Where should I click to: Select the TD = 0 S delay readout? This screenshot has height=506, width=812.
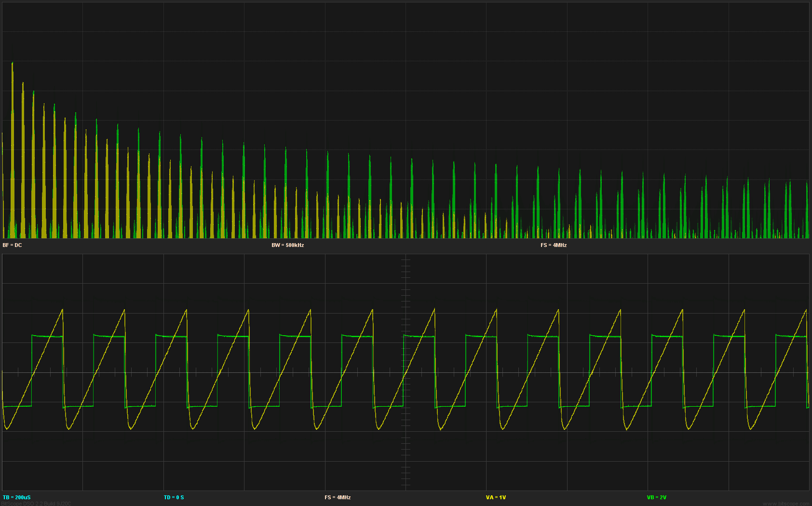point(174,497)
